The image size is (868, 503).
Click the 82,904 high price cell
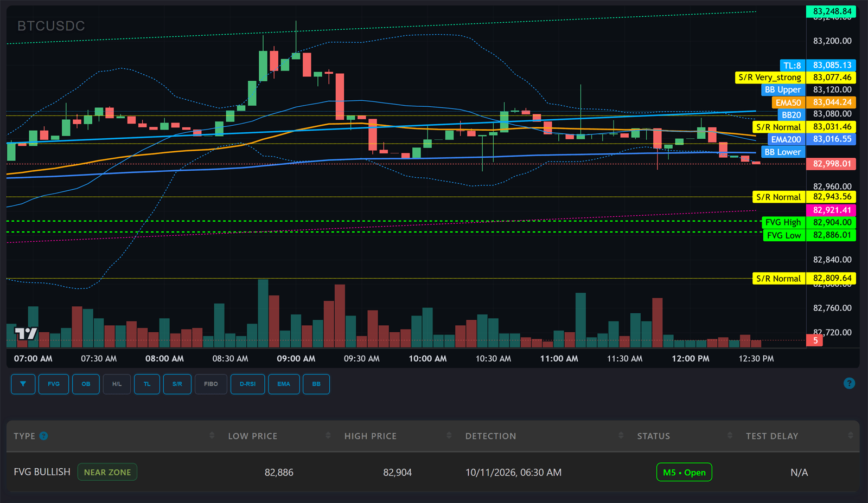click(397, 473)
